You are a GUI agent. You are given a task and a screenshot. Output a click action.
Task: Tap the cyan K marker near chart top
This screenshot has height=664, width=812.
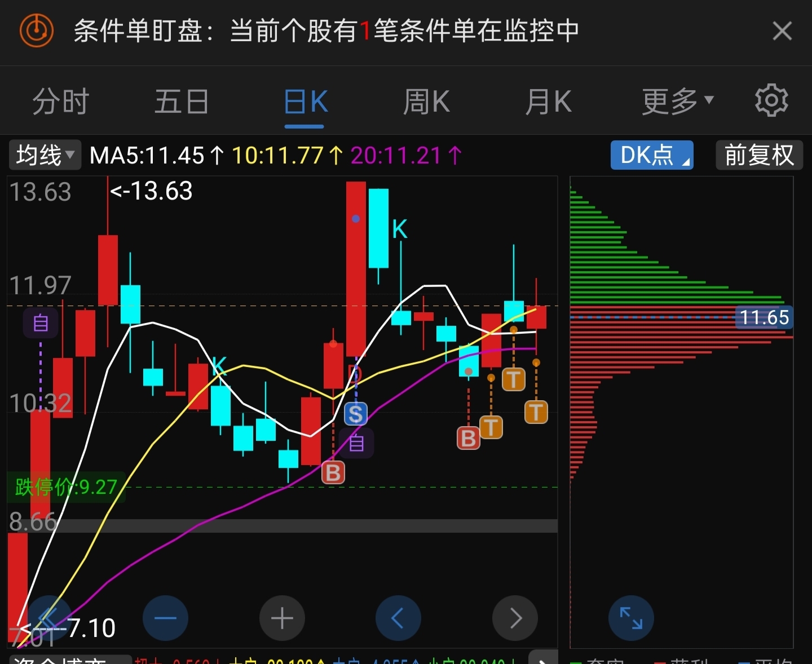coord(399,229)
